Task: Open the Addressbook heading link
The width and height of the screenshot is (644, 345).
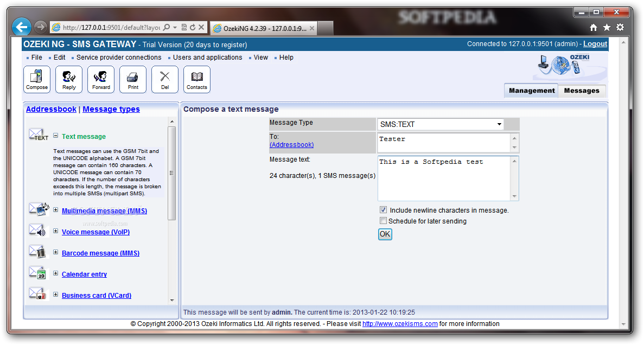Action: (x=51, y=109)
